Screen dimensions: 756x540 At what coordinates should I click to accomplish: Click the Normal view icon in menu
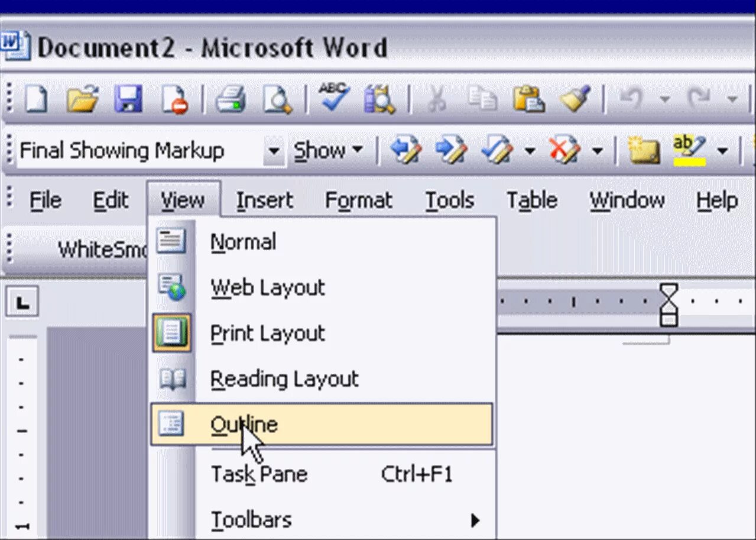(171, 241)
